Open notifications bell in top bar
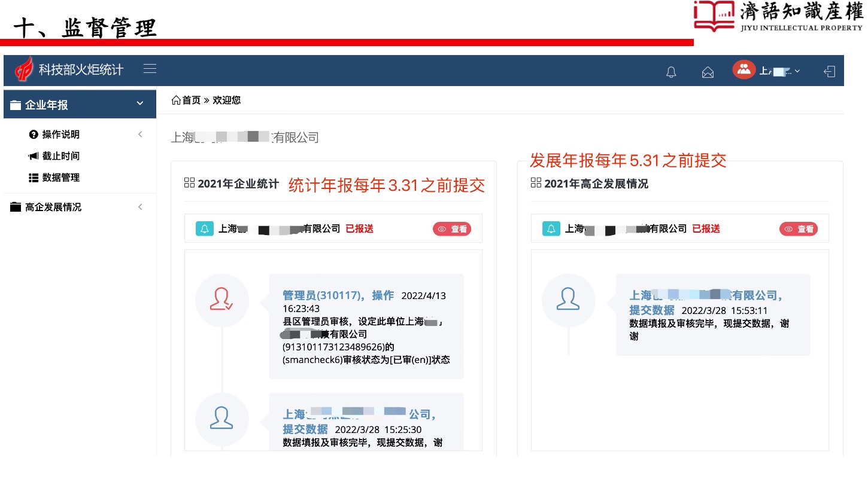 click(x=671, y=72)
